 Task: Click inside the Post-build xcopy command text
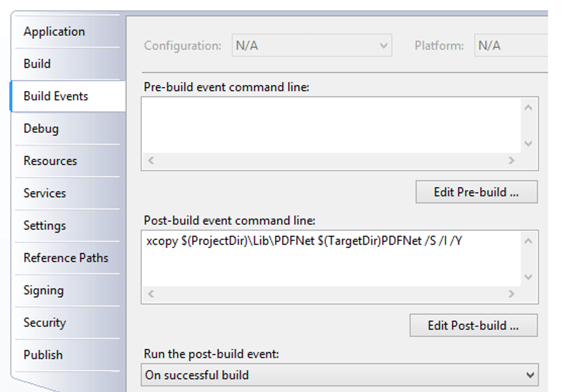[x=304, y=242]
